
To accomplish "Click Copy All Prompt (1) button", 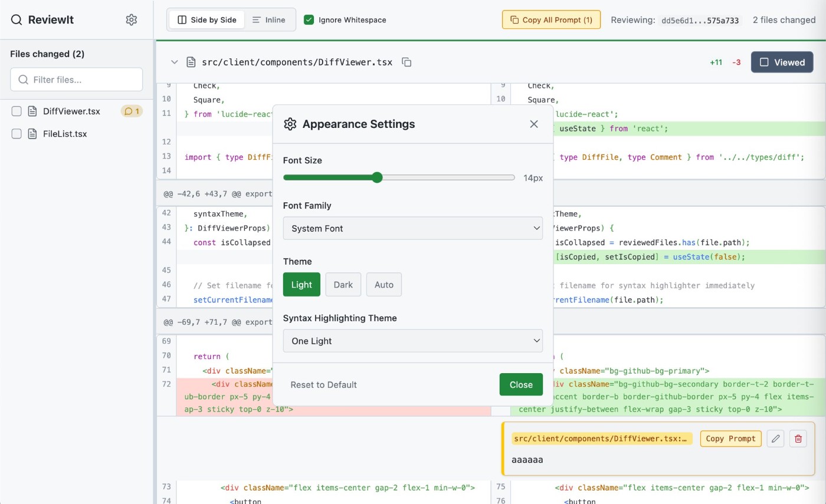I will click(x=551, y=20).
